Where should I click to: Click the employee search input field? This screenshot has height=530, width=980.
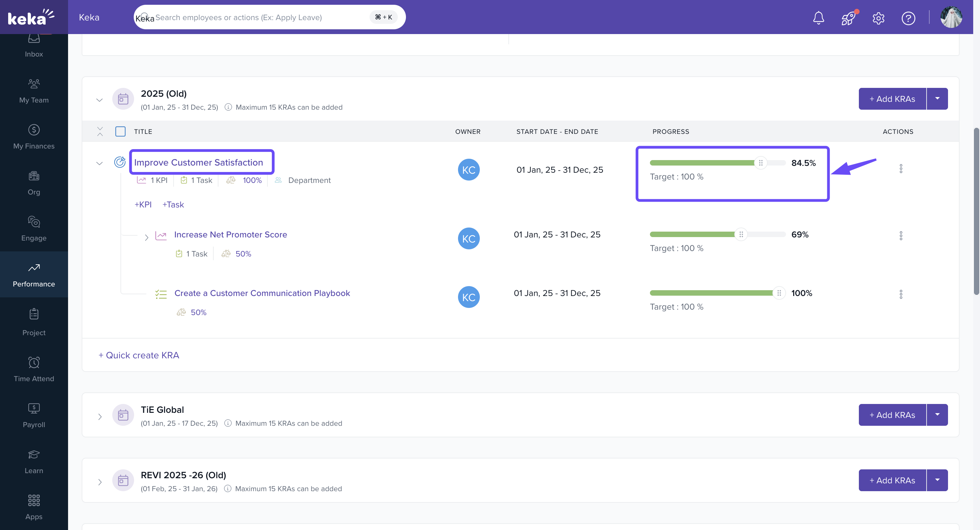259,17
